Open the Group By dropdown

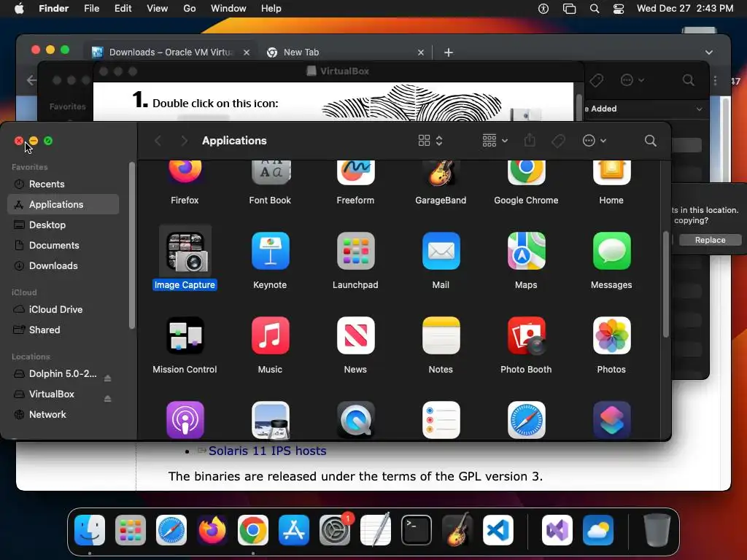click(x=495, y=141)
